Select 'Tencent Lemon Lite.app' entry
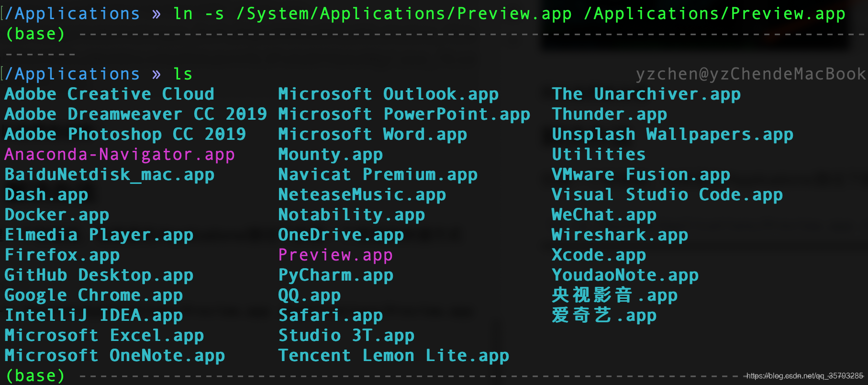Image resolution: width=868 pixels, height=385 pixels. (x=394, y=356)
